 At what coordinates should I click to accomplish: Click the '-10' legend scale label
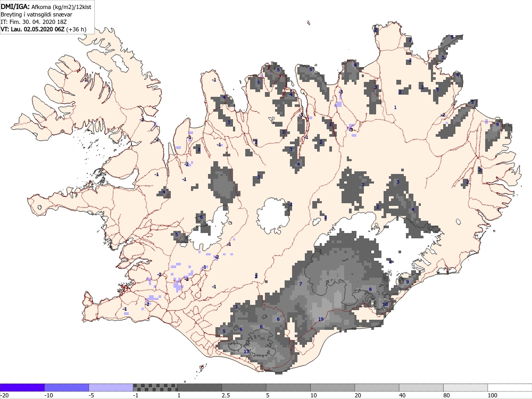tap(48, 395)
